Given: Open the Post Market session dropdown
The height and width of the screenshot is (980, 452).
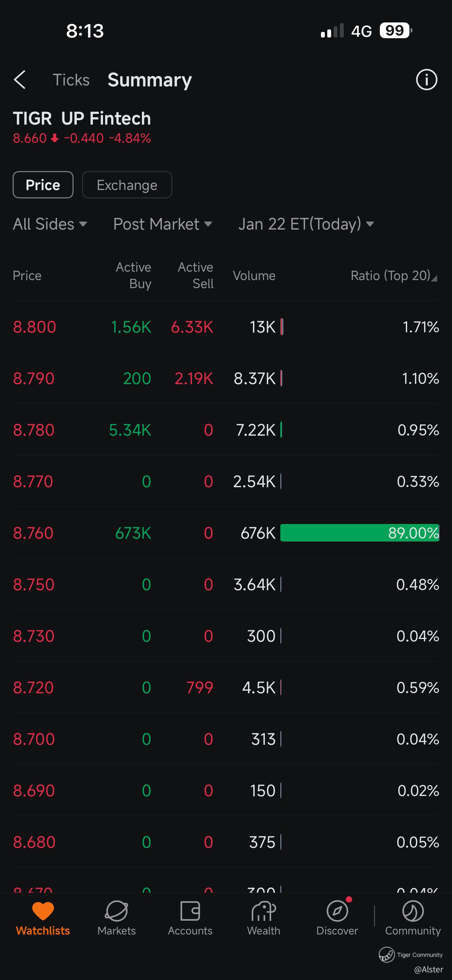Looking at the screenshot, I should [x=163, y=224].
